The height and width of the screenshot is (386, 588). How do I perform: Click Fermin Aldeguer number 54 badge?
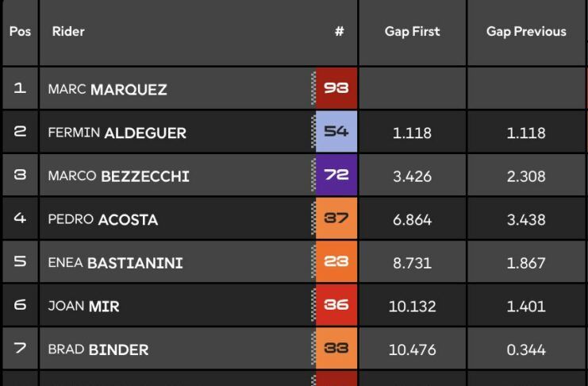pos(336,132)
